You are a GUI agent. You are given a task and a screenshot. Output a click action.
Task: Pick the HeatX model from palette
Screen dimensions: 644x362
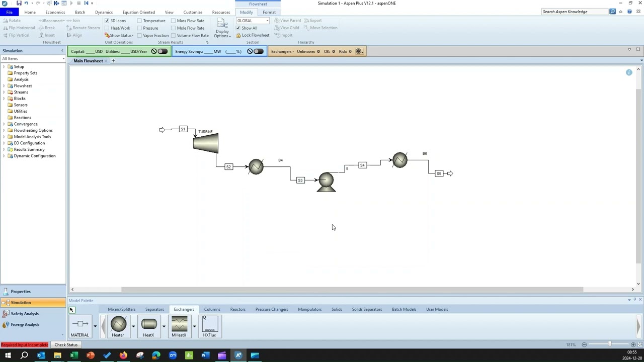click(148, 327)
